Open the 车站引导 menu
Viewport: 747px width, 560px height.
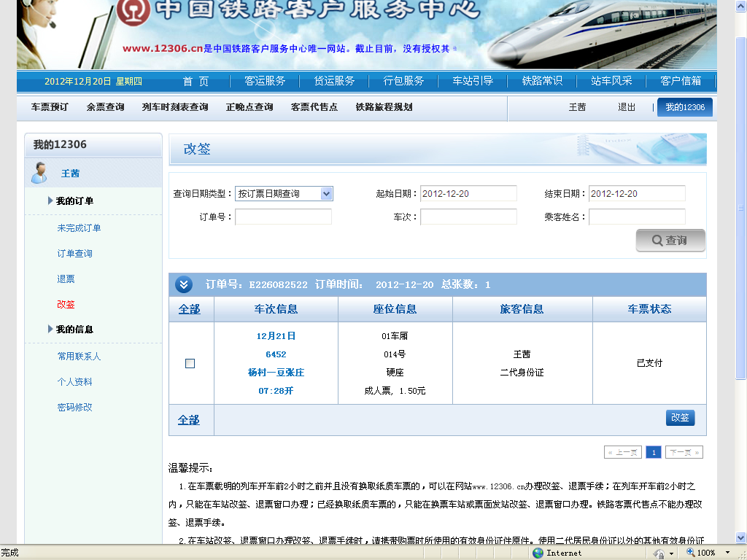pyautogui.click(x=473, y=81)
